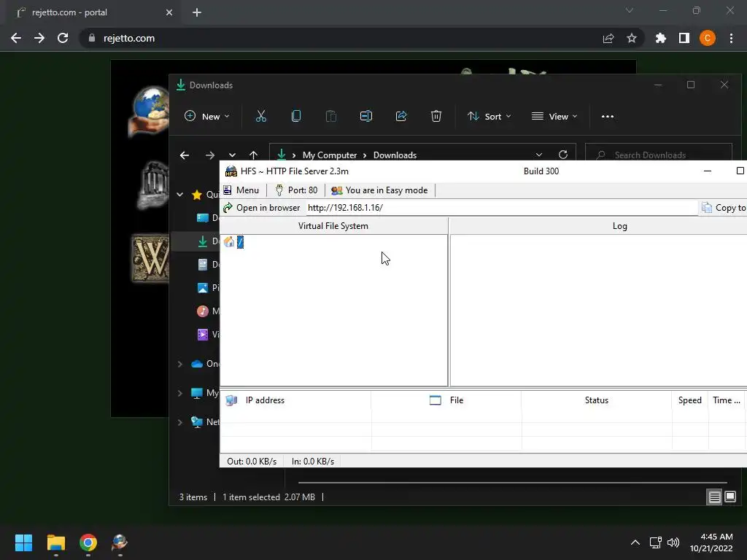The image size is (747, 560).
Task: Close the rejetto.com - portal tab
Action: [x=169, y=12]
